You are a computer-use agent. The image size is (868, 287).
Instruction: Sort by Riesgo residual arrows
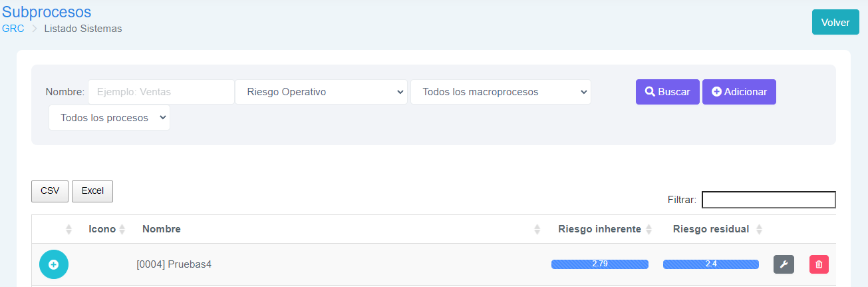coord(759,229)
